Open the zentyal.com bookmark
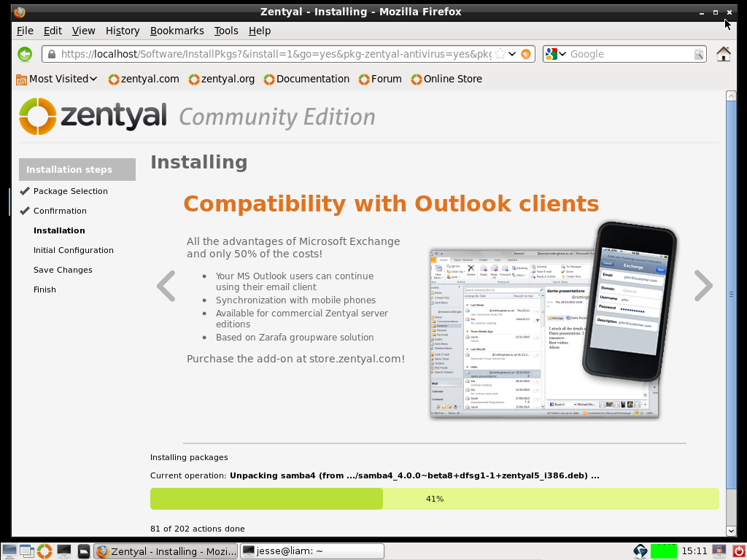Viewport: 747px width, 560px height. tap(144, 79)
